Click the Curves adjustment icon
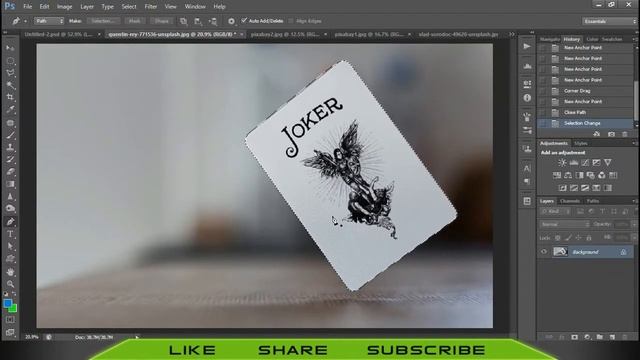The width and height of the screenshot is (640, 360). (585, 163)
